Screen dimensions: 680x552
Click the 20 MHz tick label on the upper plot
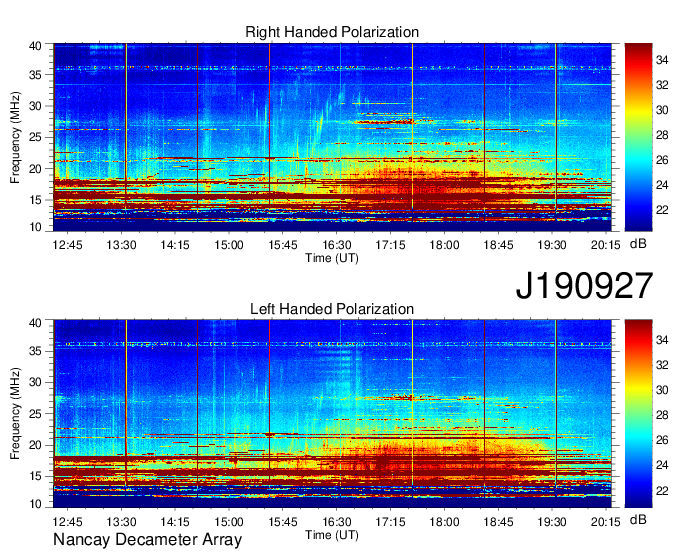coord(35,169)
